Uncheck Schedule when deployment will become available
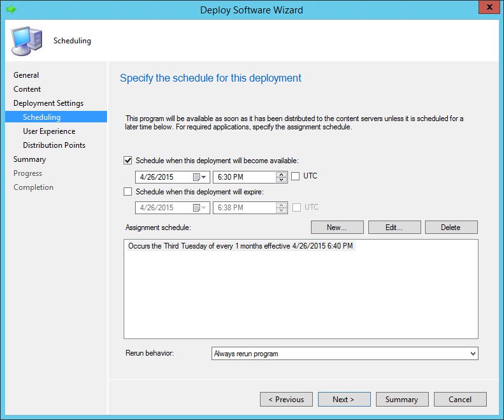This screenshot has height=420, width=504. coord(128,161)
